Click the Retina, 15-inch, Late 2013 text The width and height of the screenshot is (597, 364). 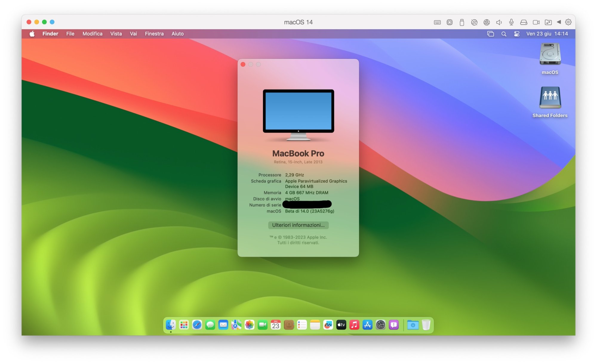click(x=298, y=162)
